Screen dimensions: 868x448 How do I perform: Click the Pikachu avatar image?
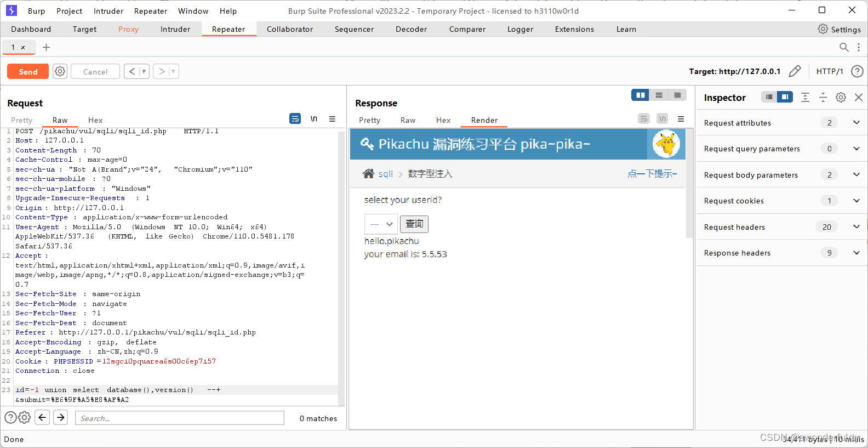click(x=666, y=144)
